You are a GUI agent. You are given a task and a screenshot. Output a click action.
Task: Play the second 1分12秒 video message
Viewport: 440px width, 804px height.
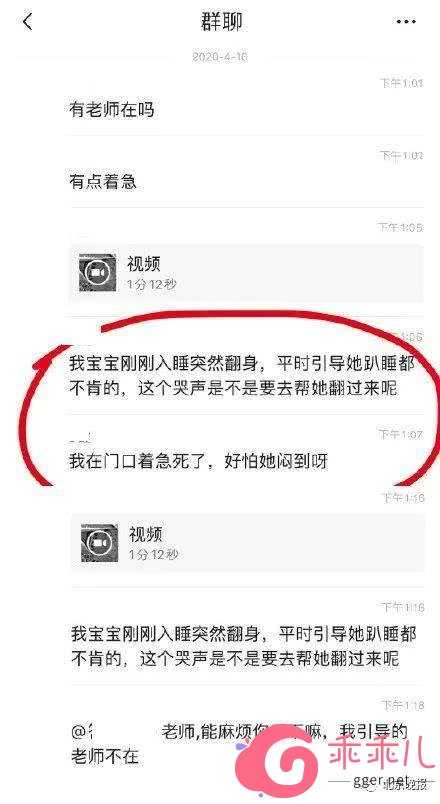248,543
